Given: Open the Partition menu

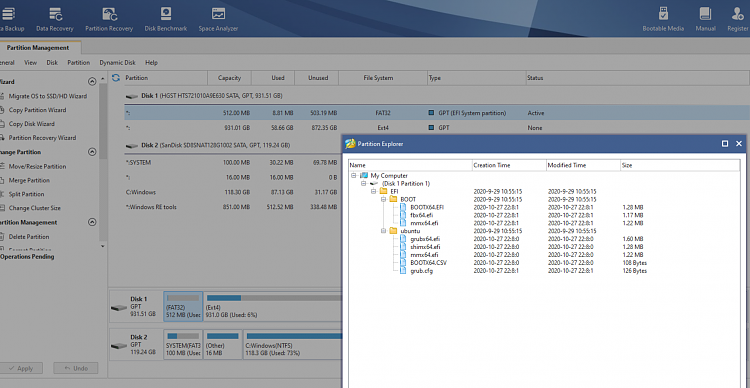Looking at the screenshot, I should 78,63.
